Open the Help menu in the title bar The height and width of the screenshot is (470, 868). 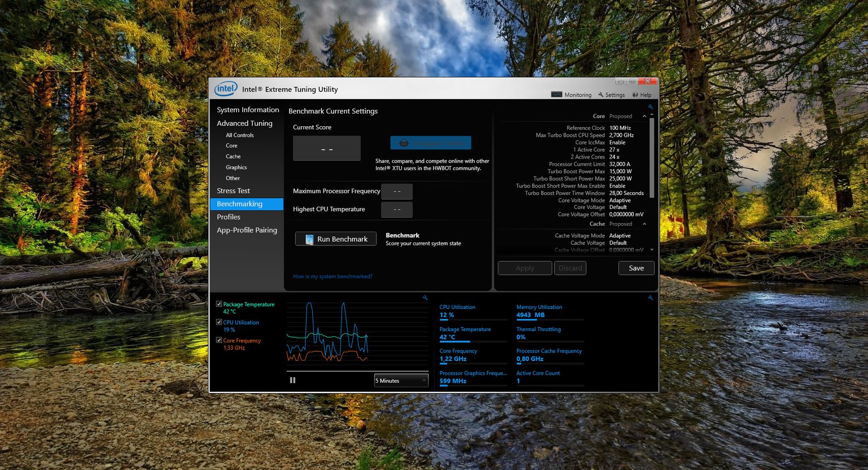pyautogui.click(x=642, y=95)
